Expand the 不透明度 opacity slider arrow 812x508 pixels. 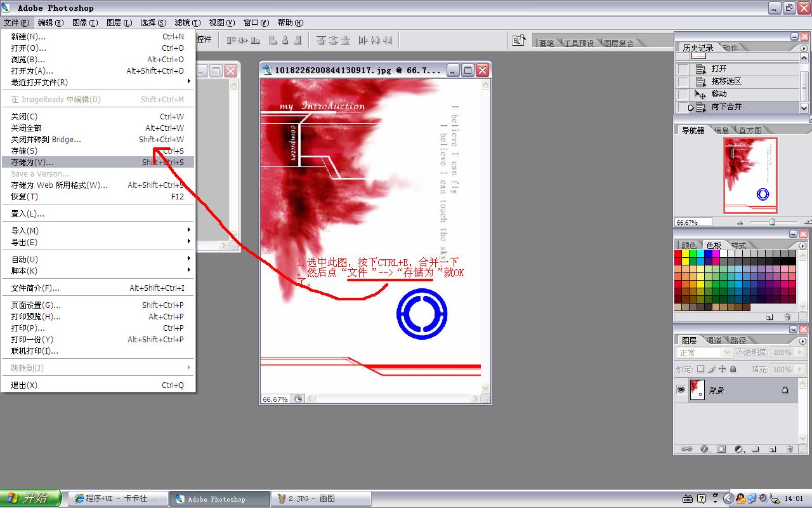point(799,352)
